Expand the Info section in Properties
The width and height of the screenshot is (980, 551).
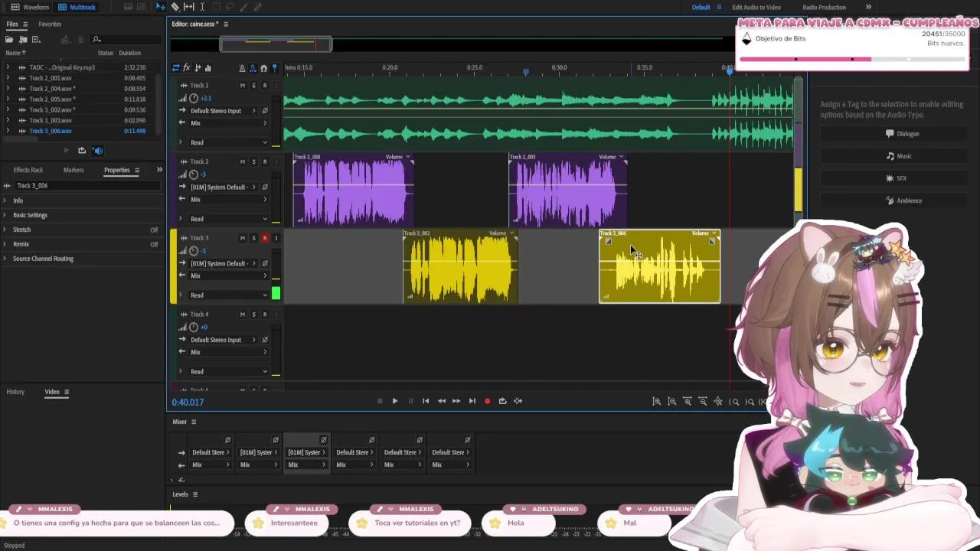click(x=5, y=201)
